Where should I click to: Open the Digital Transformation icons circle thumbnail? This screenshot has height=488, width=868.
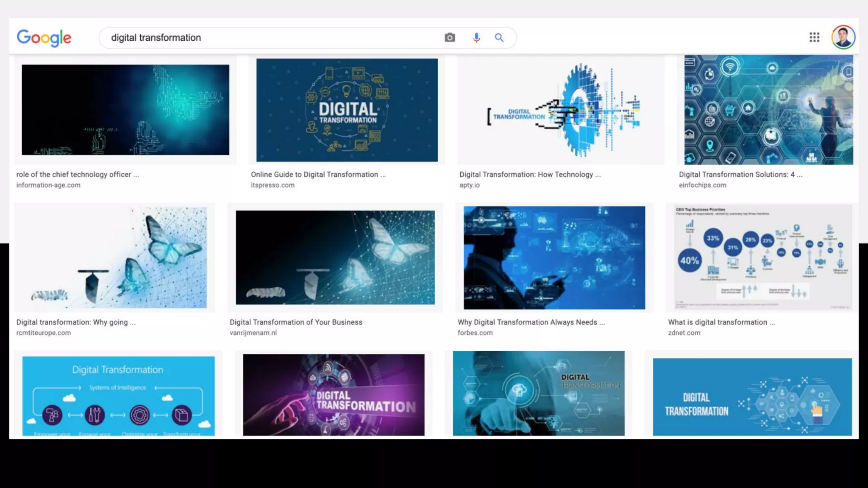click(x=347, y=110)
